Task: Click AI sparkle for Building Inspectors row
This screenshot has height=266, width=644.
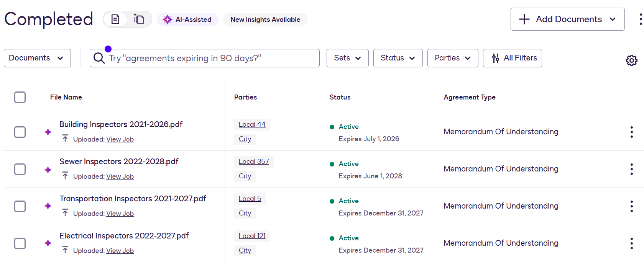Action: click(x=48, y=132)
